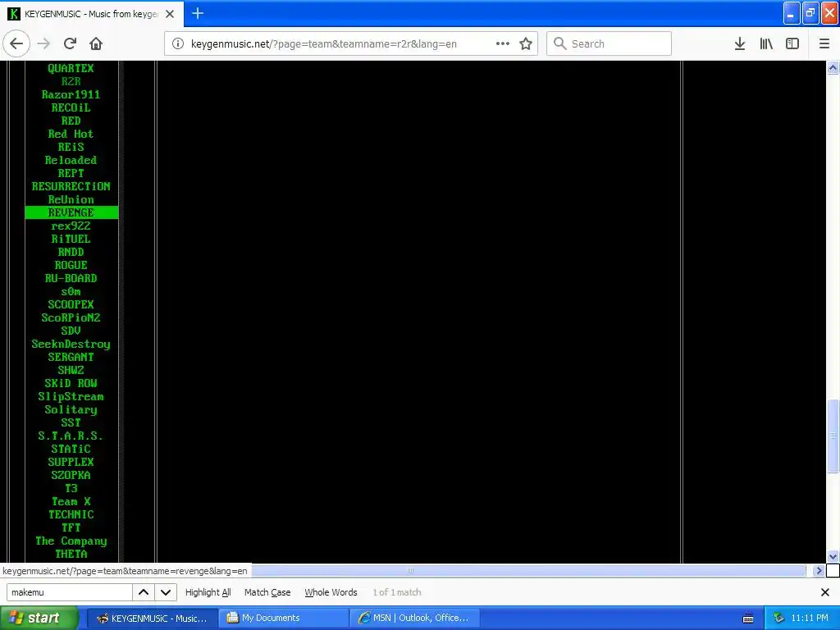Close the KEYGENMUSiC tab
This screenshot has height=630, width=840.
[x=170, y=14]
